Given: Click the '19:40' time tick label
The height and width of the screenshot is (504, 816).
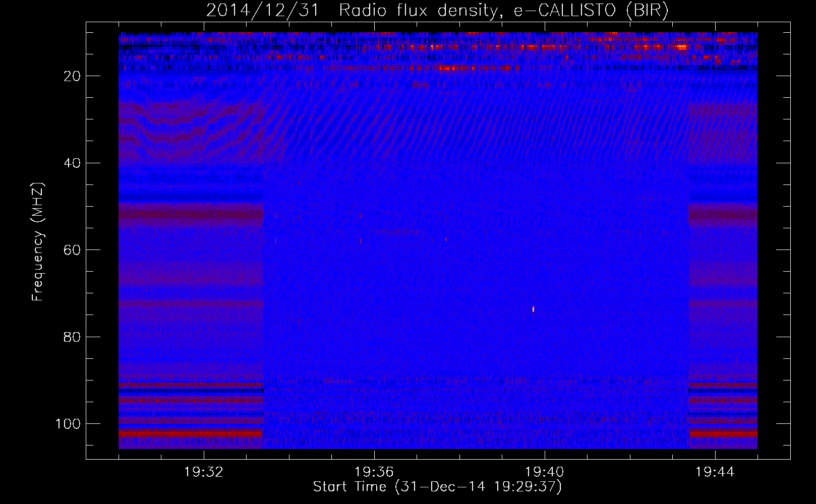Looking at the screenshot, I should click(x=545, y=472).
